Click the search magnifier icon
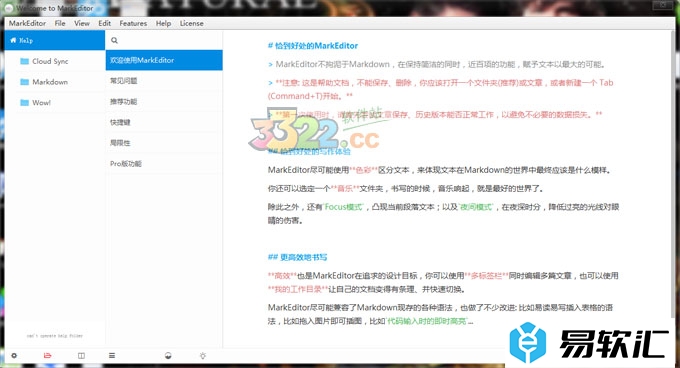Image resolution: width=680 pixels, height=368 pixels. (114, 40)
